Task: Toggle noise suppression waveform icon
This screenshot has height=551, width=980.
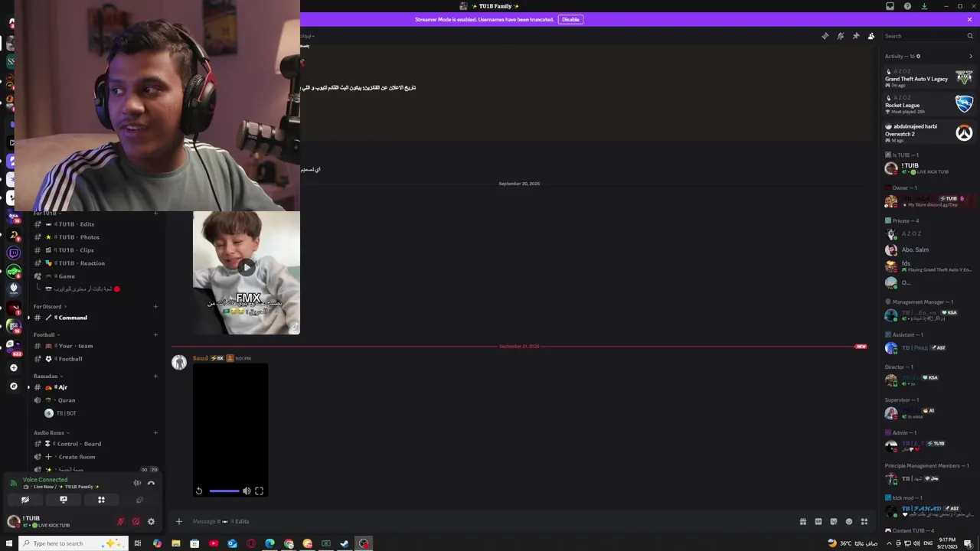Action: (137, 483)
